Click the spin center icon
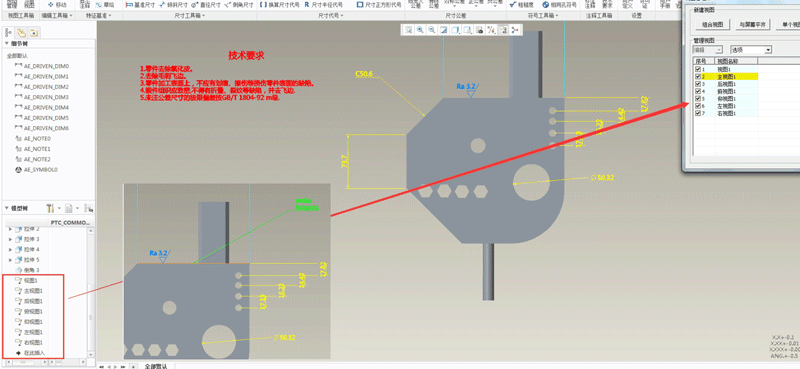 514,30
